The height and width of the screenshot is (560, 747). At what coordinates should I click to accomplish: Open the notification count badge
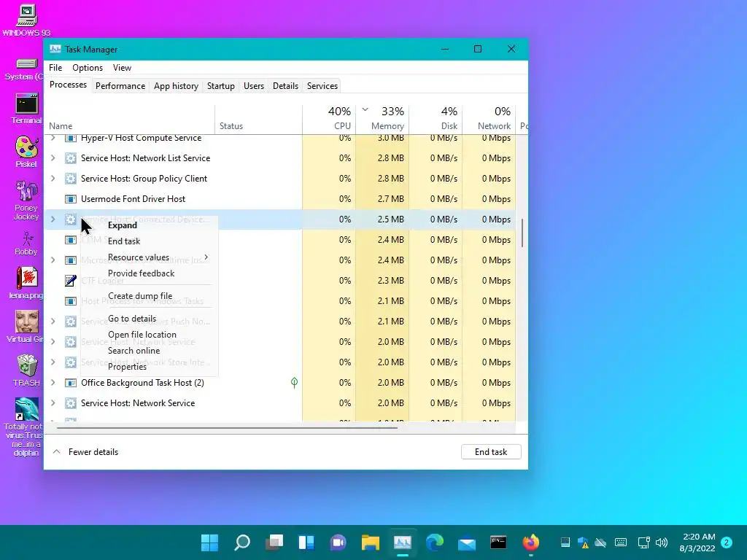point(727,542)
